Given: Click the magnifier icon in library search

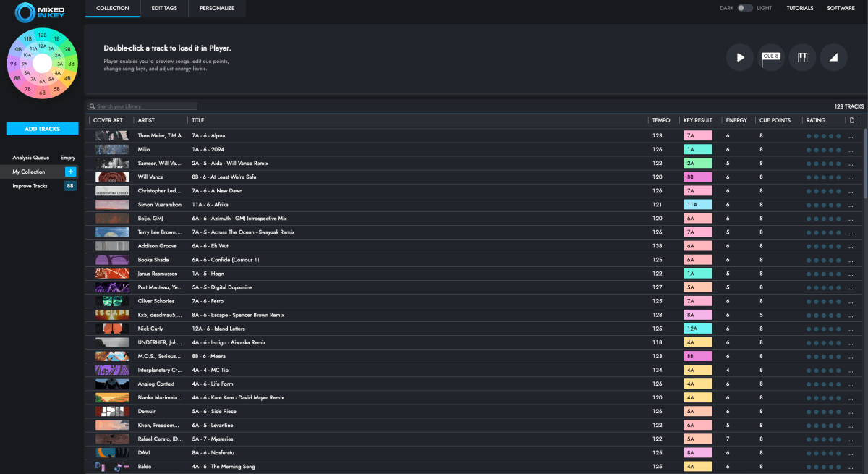Looking at the screenshot, I should [x=93, y=106].
